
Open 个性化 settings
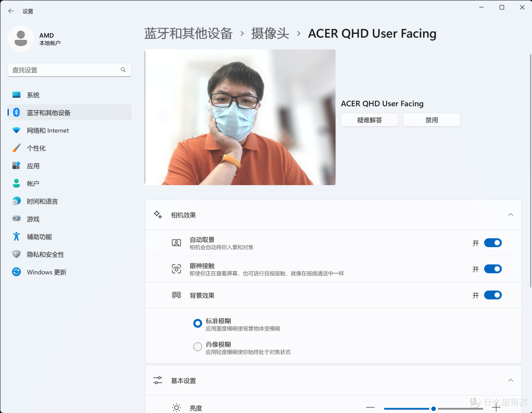69,148
